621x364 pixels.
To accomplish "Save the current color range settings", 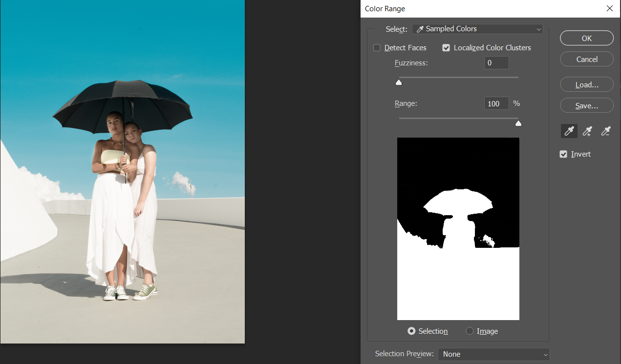I will coord(586,105).
